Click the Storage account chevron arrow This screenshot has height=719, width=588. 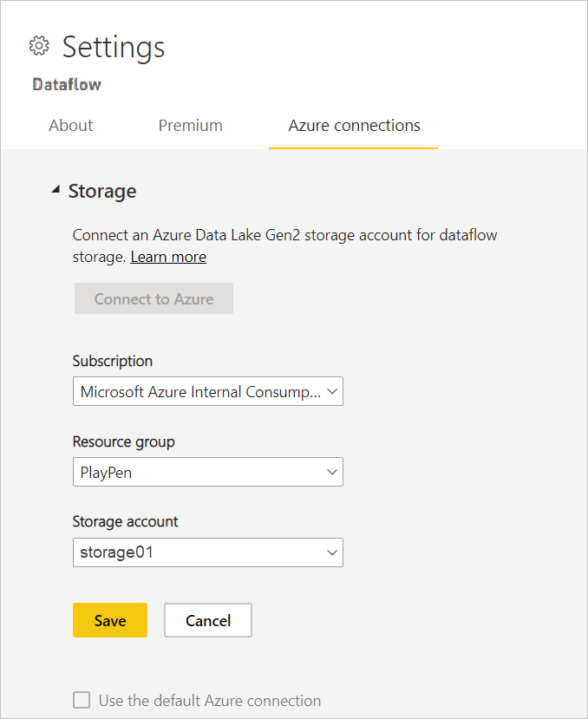click(x=332, y=552)
